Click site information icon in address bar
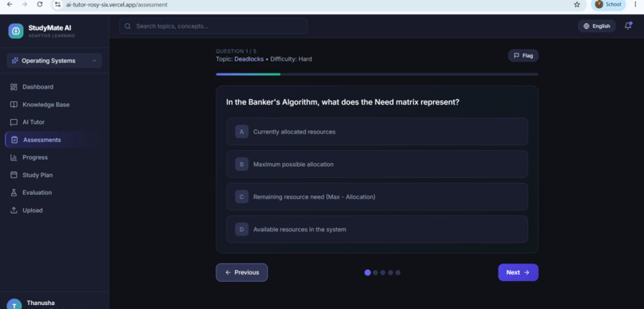 tap(58, 5)
